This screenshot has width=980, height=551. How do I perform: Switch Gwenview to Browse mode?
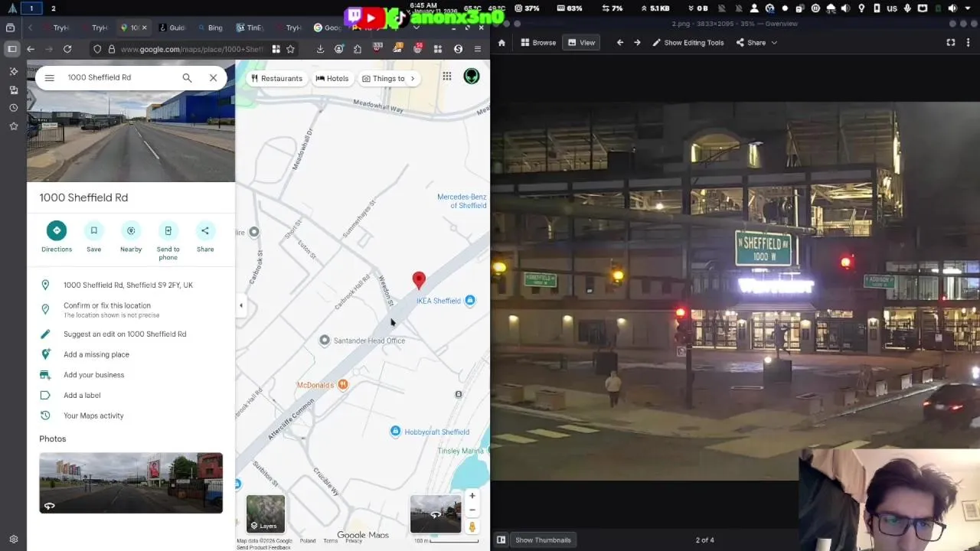[538, 43]
